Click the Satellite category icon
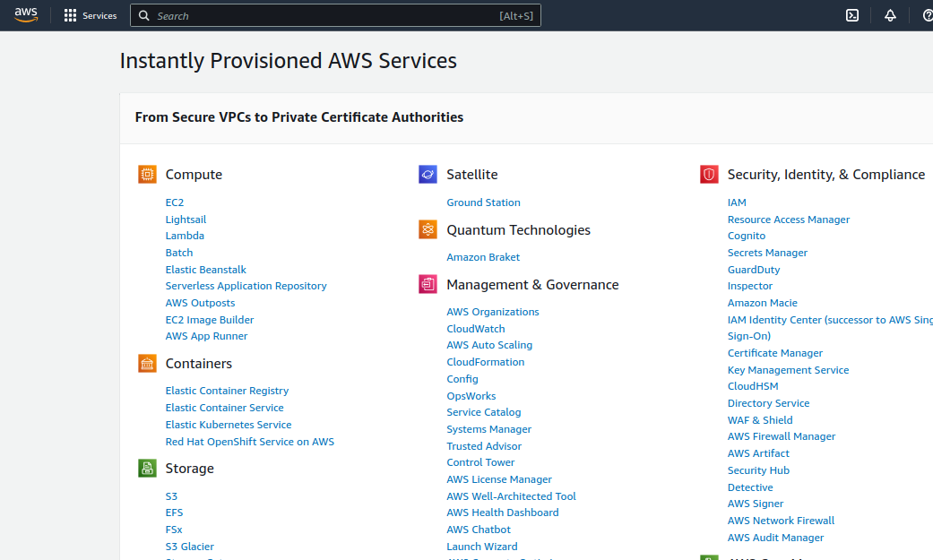This screenshot has height=560, width=933. (428, 175)
